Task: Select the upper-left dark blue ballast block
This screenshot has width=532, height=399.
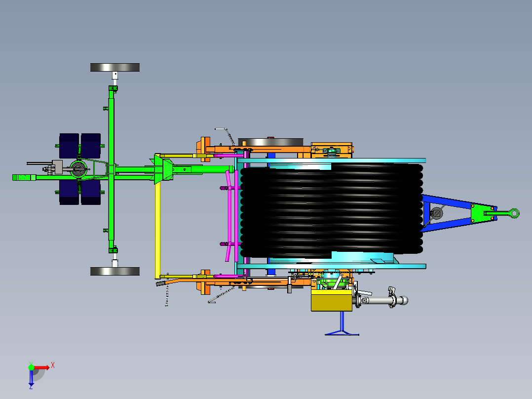Action: (x=69, y=146)
